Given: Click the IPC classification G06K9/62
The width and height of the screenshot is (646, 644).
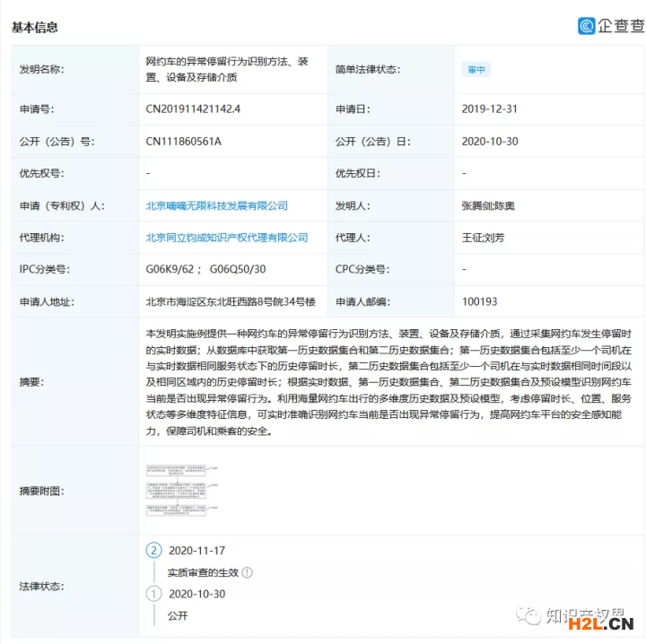Looking at the screenshot, I should pos(170,269).
